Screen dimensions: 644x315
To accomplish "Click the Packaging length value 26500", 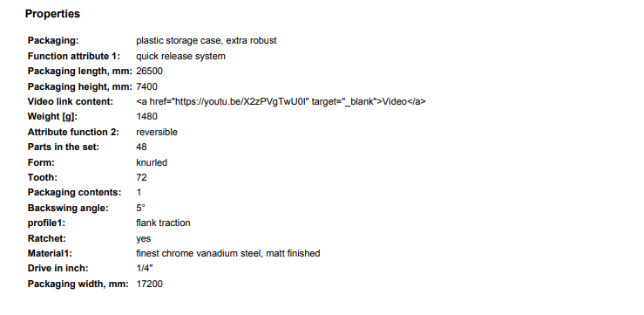I will (150, 72).
